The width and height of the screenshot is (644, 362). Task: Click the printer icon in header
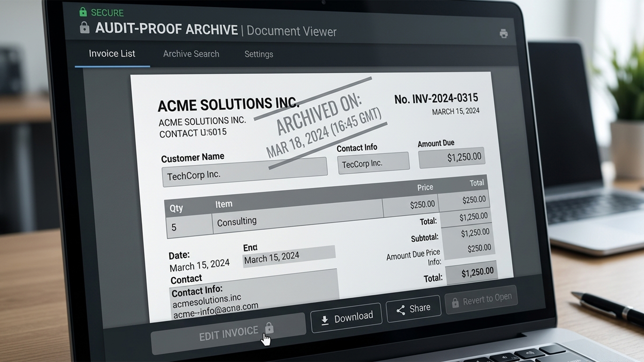pos(503,34)
